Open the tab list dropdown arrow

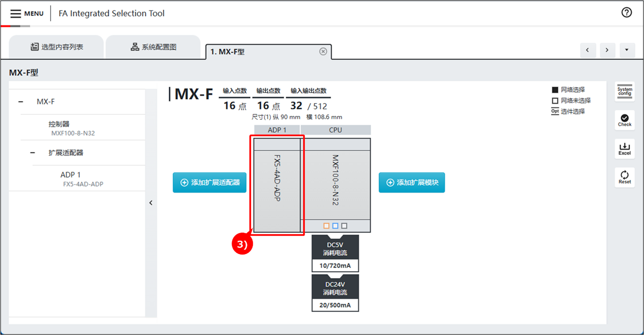[x=627, y=50]
